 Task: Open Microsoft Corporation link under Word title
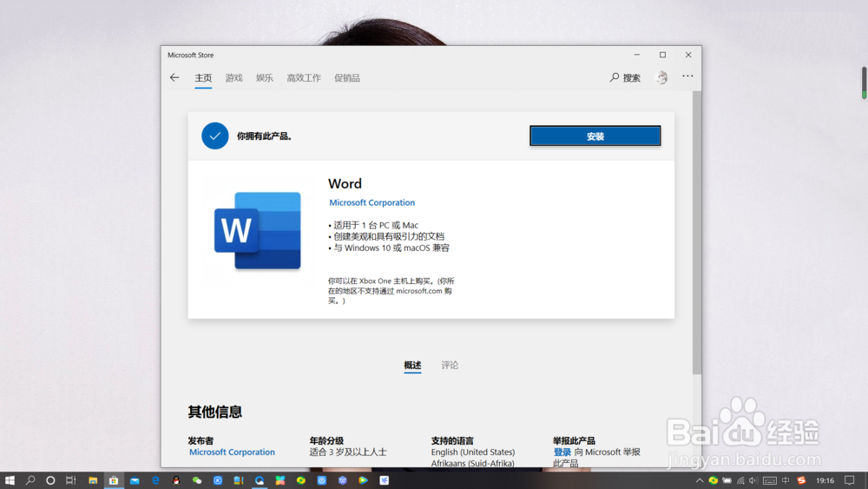pos(372,202)
